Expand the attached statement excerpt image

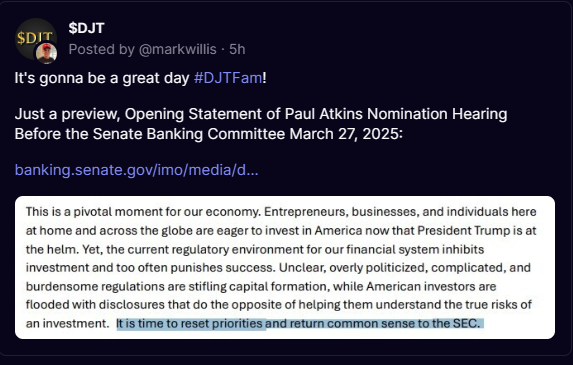point(285,267)
